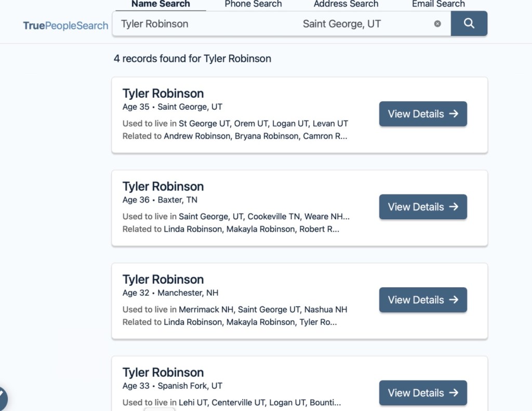This screenshot has width=532, height=411.
Task: Click the arrow icon on Manchester record's button
Action: 454,300
